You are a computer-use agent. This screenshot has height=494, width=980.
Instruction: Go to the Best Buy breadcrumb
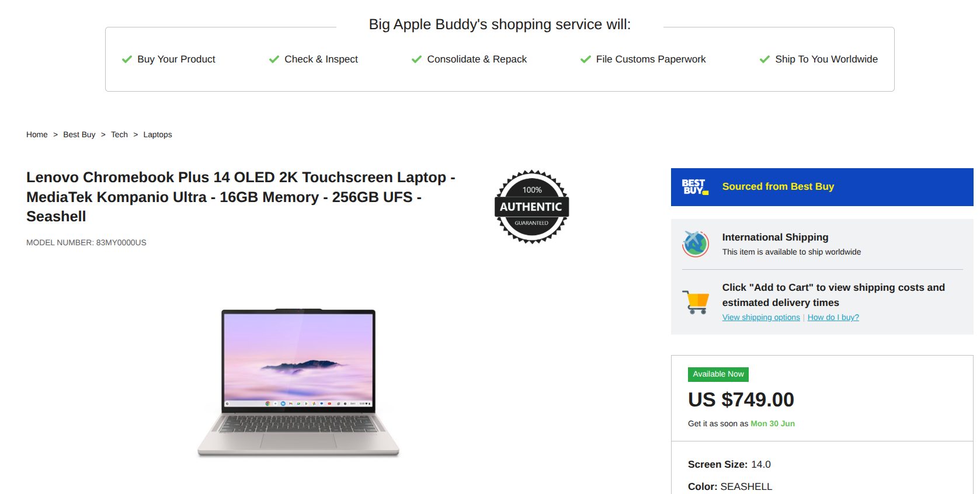pyautogui.click(x=79, y=134)
